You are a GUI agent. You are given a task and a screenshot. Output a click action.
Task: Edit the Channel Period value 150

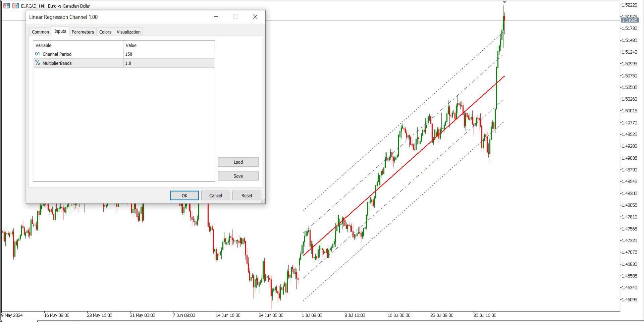pos(128,54)
